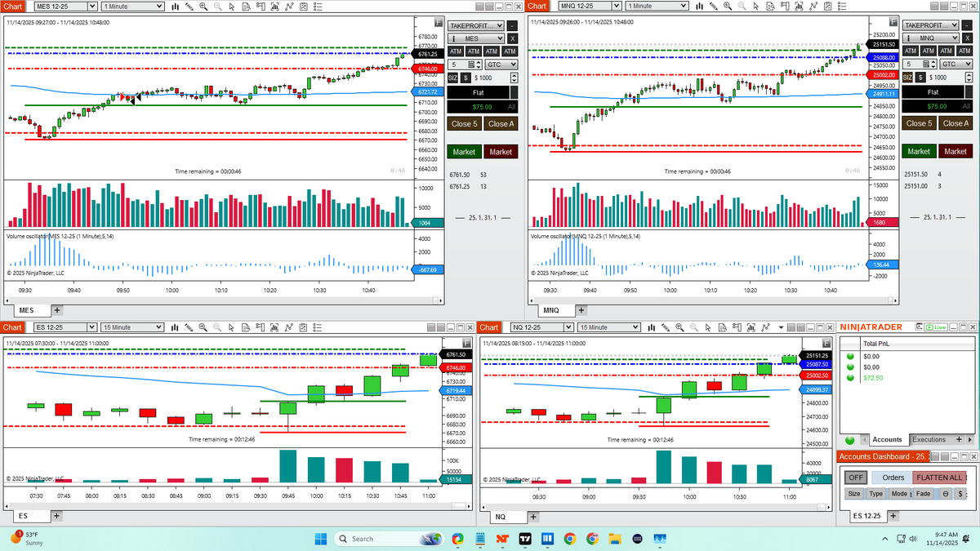Open data box icon in MES chart toolbar
Viewport: 980px width, 551px height.
(x=246, y=7)
